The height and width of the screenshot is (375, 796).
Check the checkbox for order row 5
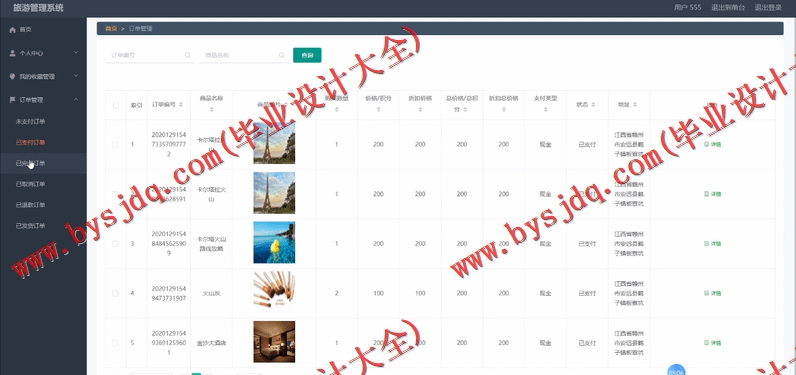(x=116, y=343)
